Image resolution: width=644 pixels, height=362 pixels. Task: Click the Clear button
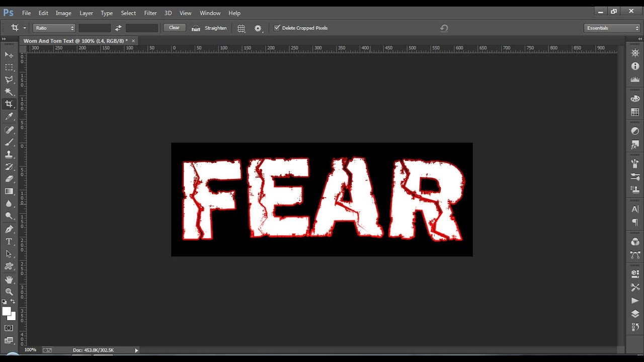(x=175, y=28)
